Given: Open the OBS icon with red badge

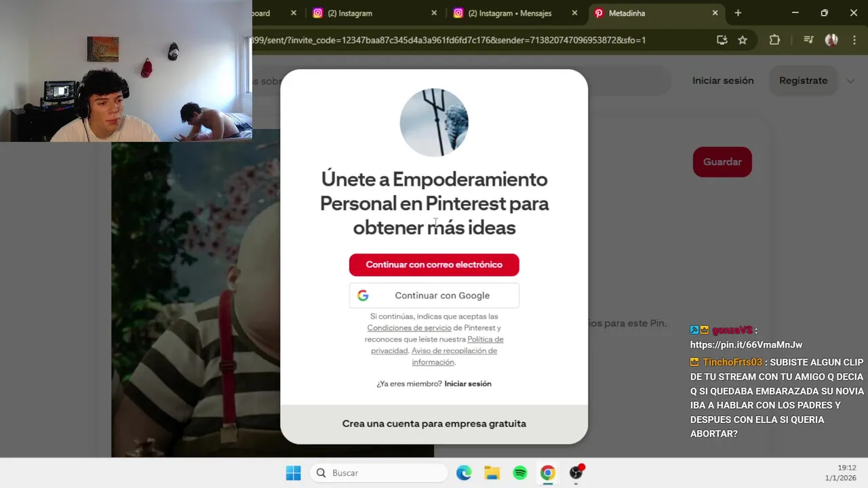Looking at the screenshot, I should [x=576, y=473].
